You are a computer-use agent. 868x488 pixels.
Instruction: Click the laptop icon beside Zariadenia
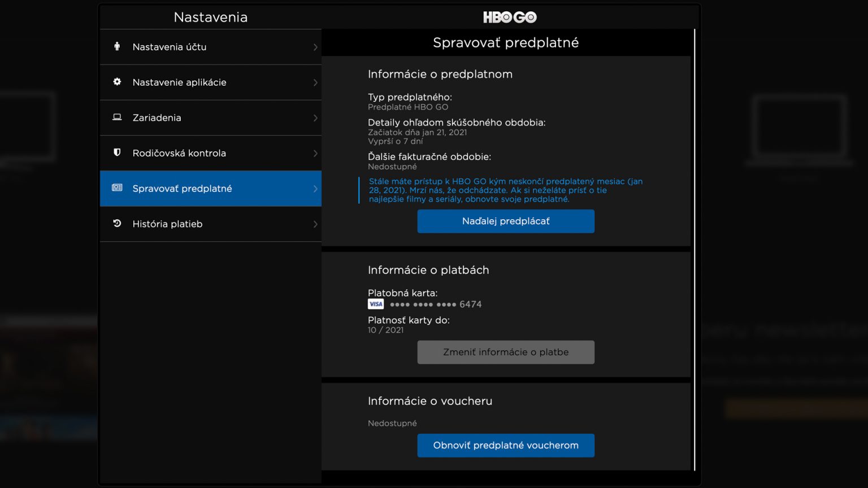click(117, 117)
